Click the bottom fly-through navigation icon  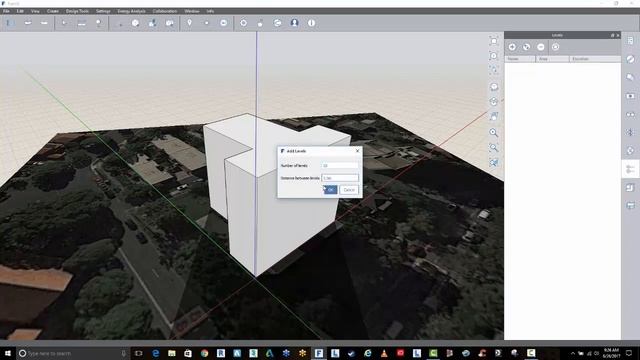click(x=494, y=162)
